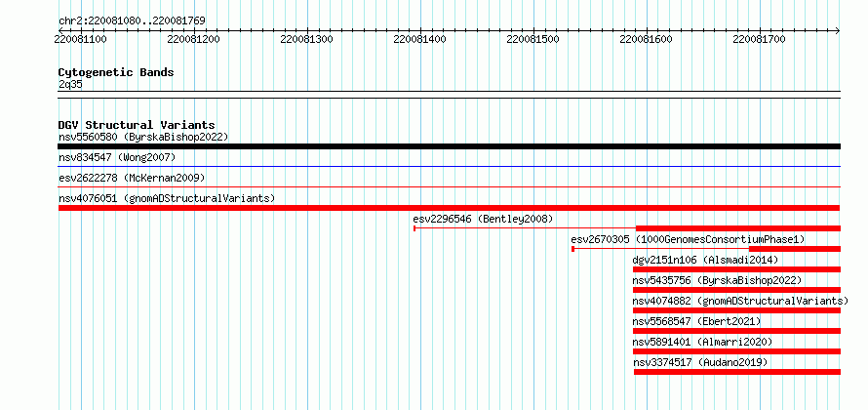Viewport: 868px width, 410px height.
Task: Click the 2q35 cytogenetic band label
Action: 70,84
